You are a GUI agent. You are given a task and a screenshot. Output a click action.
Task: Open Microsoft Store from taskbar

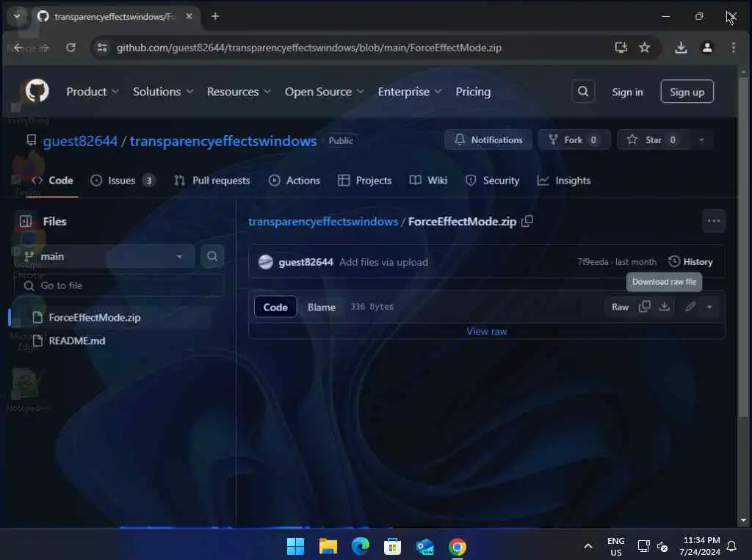coord(392,547)
